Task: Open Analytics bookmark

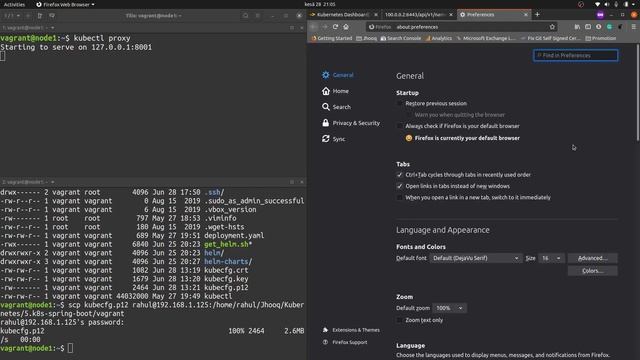Action: pyautogui.click(x=438, y=38)
